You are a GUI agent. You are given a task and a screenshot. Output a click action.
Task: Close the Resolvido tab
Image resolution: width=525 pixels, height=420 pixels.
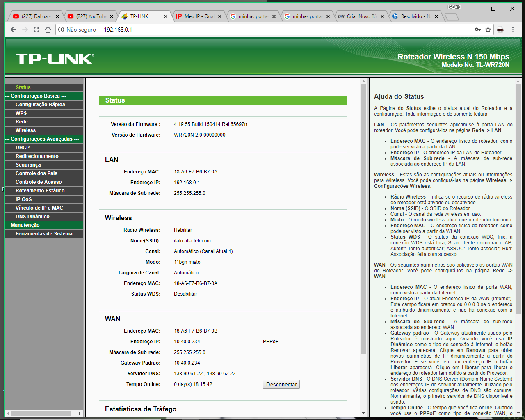click(x=436, y=16)
